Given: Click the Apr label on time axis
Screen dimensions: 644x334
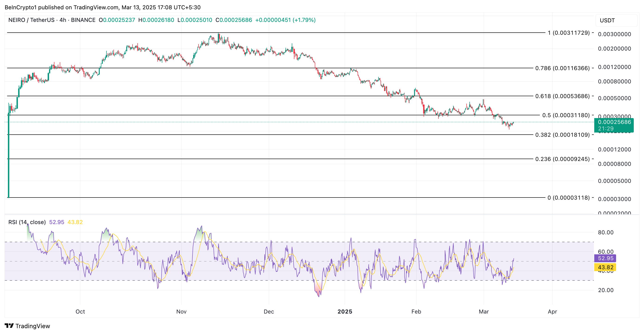Looking at the screenshot, I should [552, 311].
